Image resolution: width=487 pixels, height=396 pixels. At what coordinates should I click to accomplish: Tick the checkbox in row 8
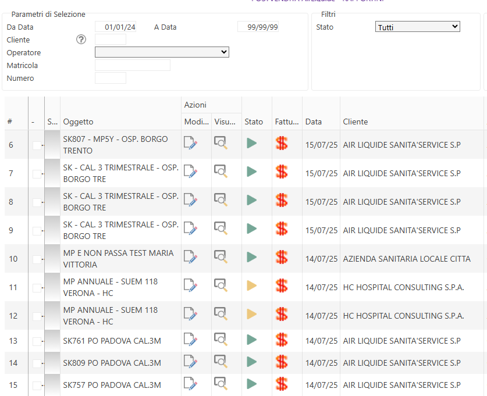[37, 202]
